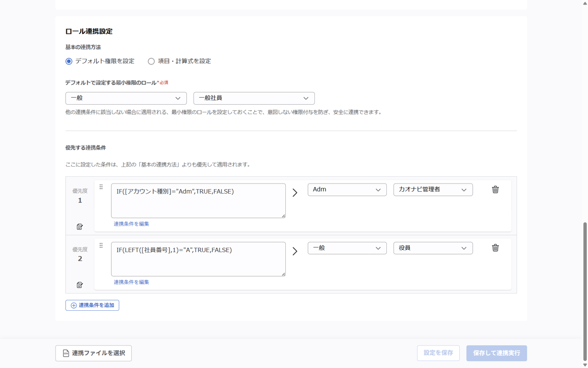The width and height of the screenshot is (588, 368).
Task: Click the 連携条件を追加 button
Action: tap(92, 305)
